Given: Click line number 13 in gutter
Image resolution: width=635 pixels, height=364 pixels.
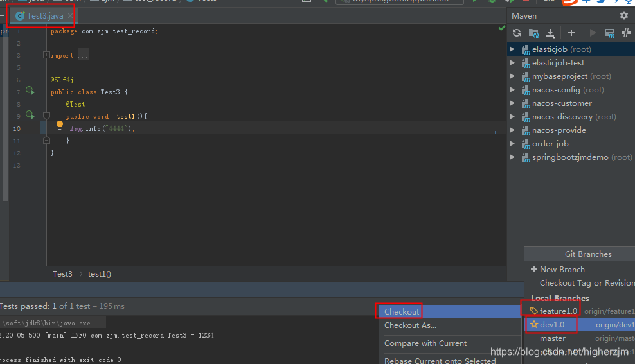Looking at the screenshot, I should tap(17, 165).
